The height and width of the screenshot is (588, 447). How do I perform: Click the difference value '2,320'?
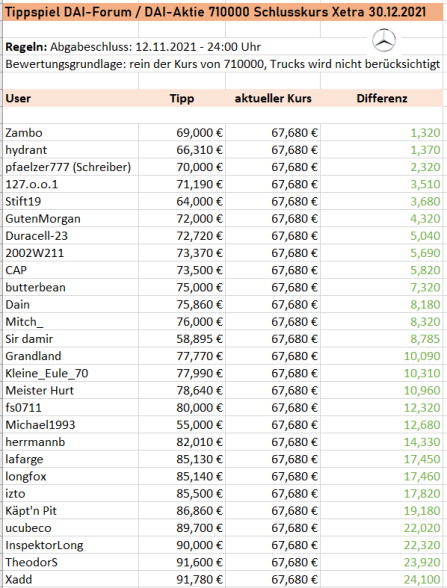(x=425, y=167)
